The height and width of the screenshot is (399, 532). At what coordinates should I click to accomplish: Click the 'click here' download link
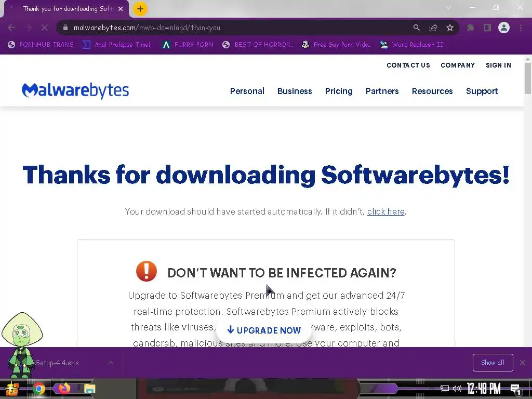[x=386, y=211]
